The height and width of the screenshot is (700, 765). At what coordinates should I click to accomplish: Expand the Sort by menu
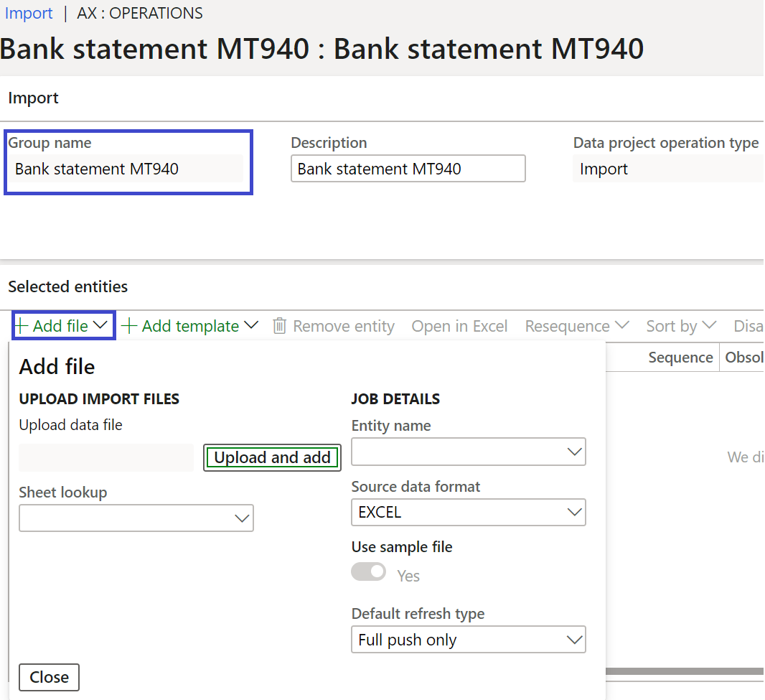pyautogui.click(x=681, y=326)
